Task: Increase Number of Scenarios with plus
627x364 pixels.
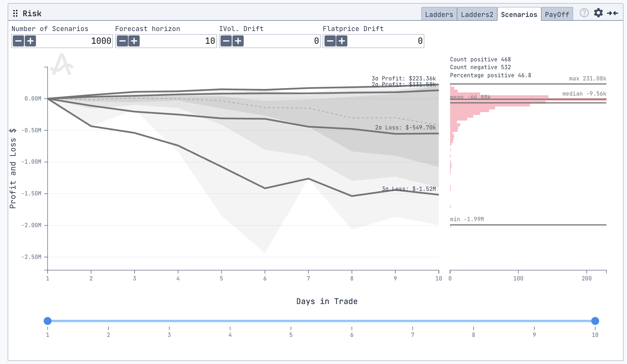Action: pyautogui.click(x=31, y=41)
